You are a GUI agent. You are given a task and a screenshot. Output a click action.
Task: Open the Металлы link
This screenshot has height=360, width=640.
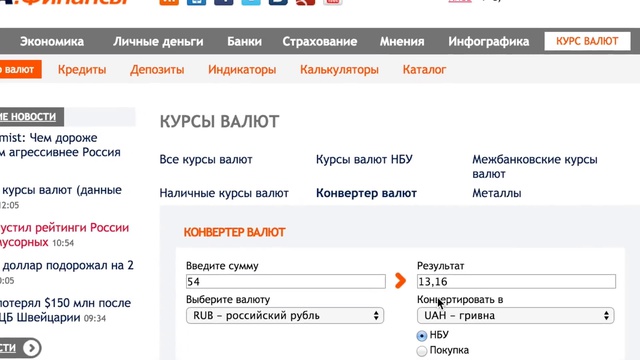point(497,193)
